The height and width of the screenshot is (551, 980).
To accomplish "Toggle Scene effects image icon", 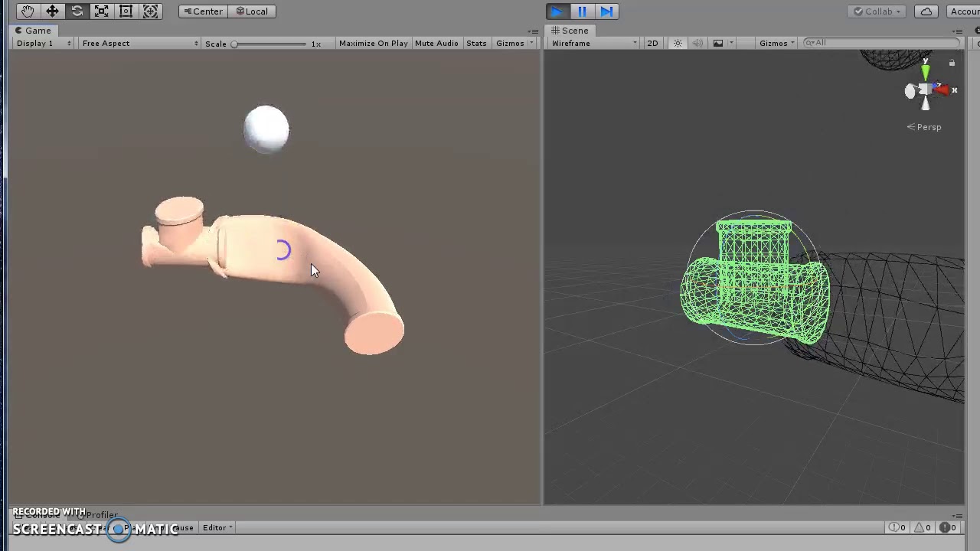I will (718, 43).
